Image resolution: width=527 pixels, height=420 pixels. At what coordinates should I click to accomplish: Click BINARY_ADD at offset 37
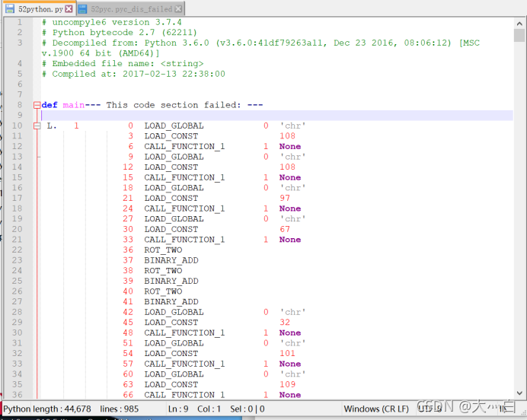(171, 260)
